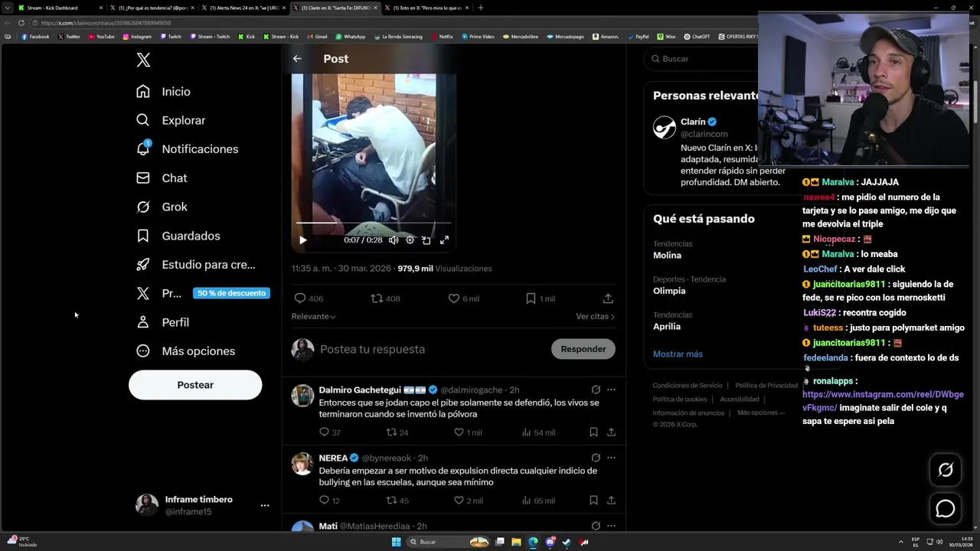Screen dimensions: 980x551
Task: Click Grok icon on Dalmiro's reply
Action: [596, 390]
